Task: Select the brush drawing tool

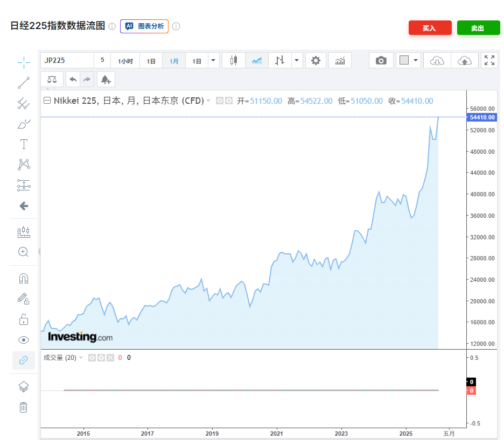Action: 24,124
